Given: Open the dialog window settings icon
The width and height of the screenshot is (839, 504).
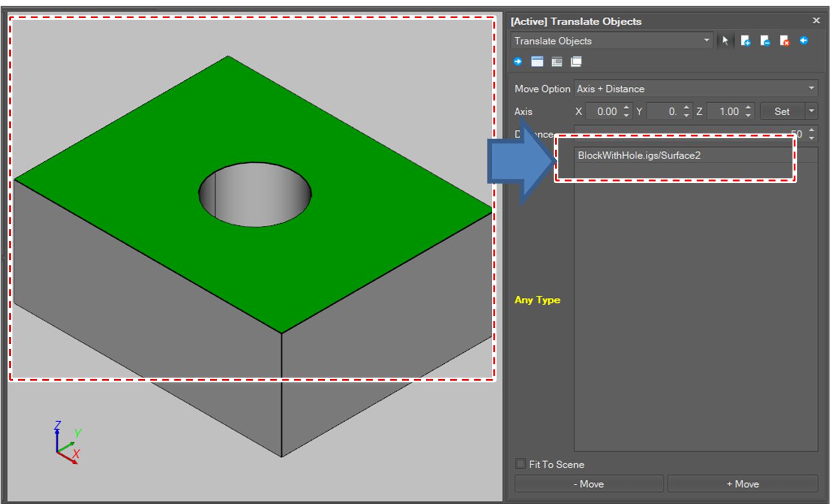Looking at the screenshot, I should [536, 61].
